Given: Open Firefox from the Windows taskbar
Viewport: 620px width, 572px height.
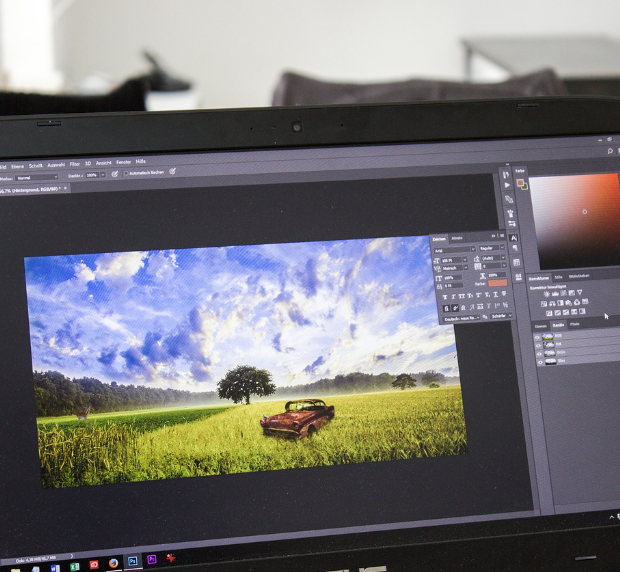Looking at the screenshot, I should (x=113, y=563).
